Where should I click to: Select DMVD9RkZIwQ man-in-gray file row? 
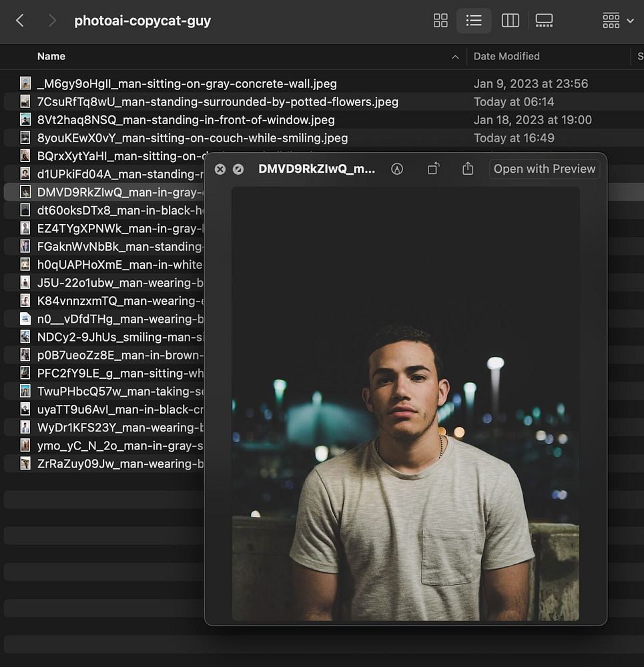104,192
